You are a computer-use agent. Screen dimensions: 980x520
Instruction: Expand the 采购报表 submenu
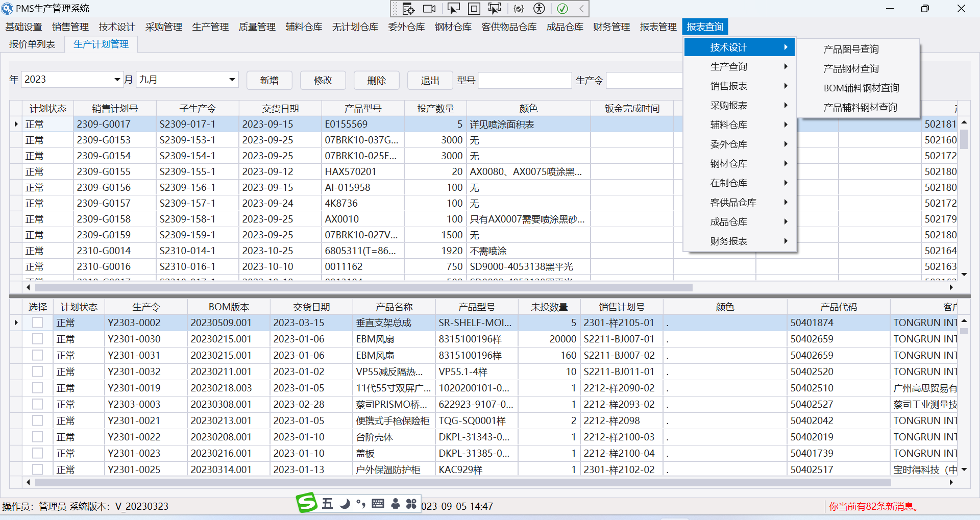739,106
